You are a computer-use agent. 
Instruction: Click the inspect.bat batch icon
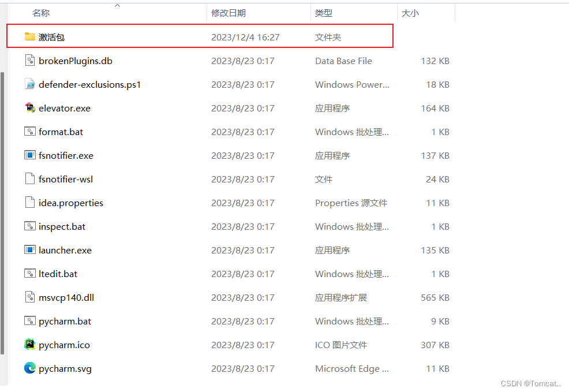(30, 226)
